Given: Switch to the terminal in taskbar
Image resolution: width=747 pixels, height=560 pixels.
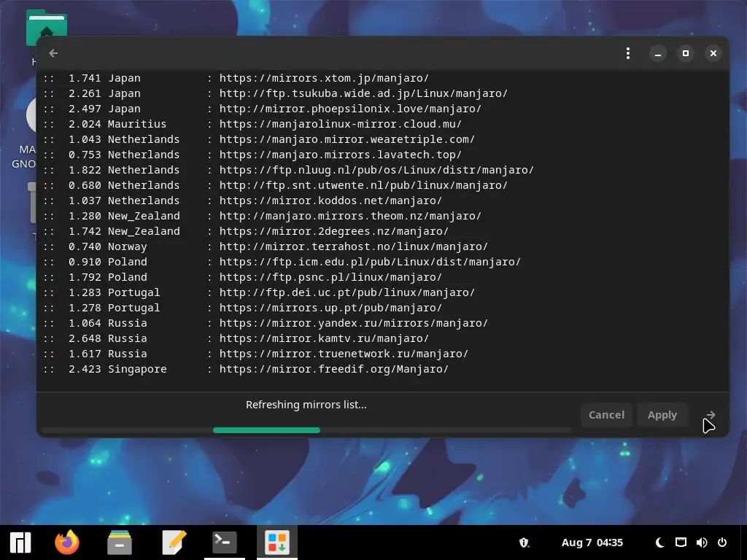Looking at the screenshot, I should pyautogui.click(x=225, y=542).
